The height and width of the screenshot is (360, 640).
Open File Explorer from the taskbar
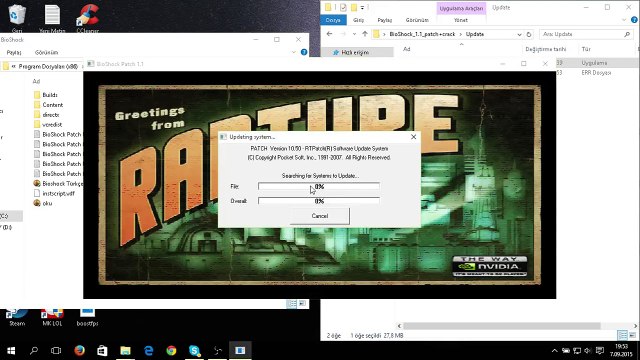(125, 350)
